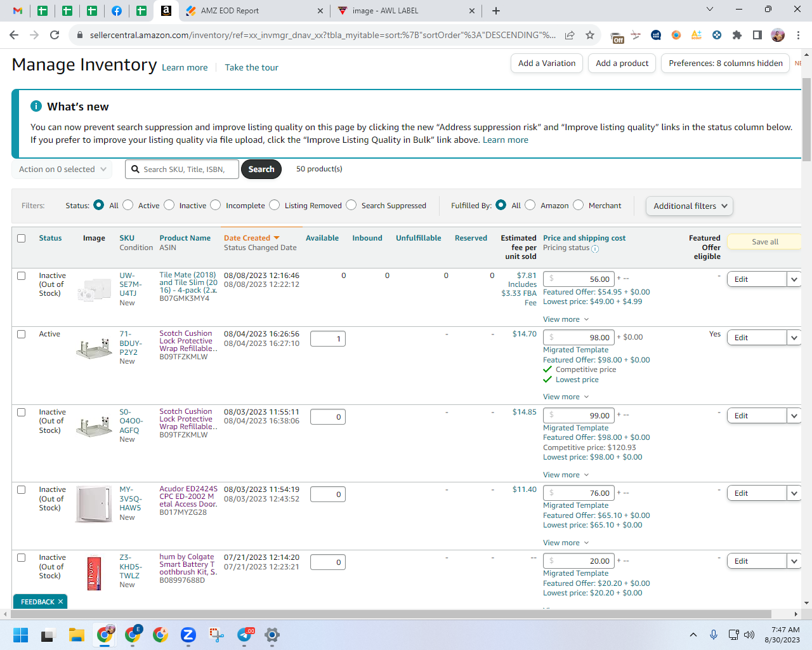Open Telegram from the taskbar
This screenshot has width=812, height=650.
[245, 635]
